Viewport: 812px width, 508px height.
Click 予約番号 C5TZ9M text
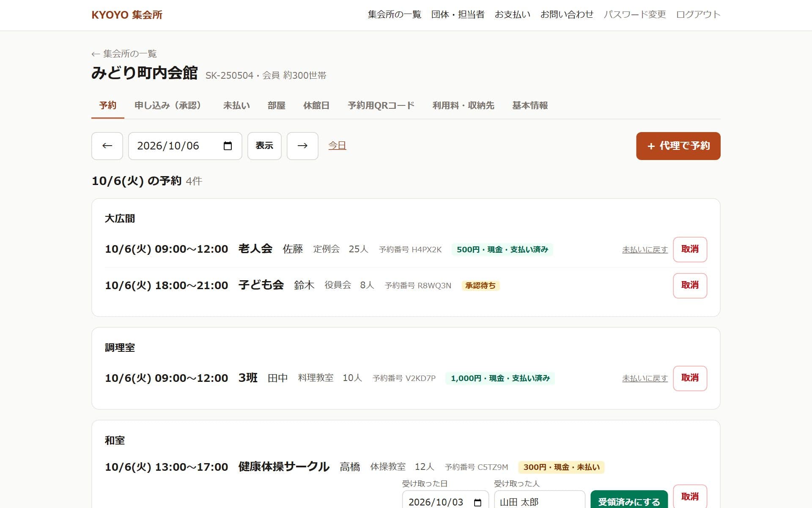[x=476, y=467]
